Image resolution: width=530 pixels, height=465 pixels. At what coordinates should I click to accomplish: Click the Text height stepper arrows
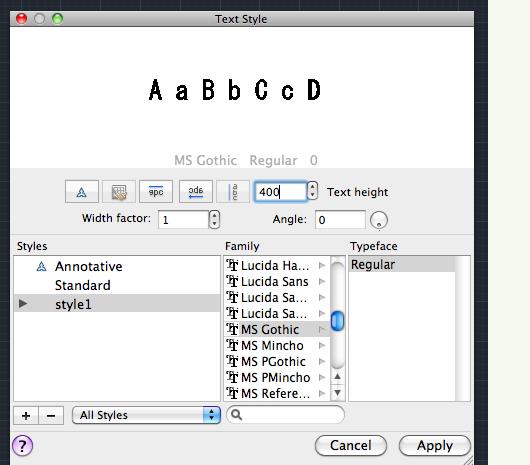point(313,191)
